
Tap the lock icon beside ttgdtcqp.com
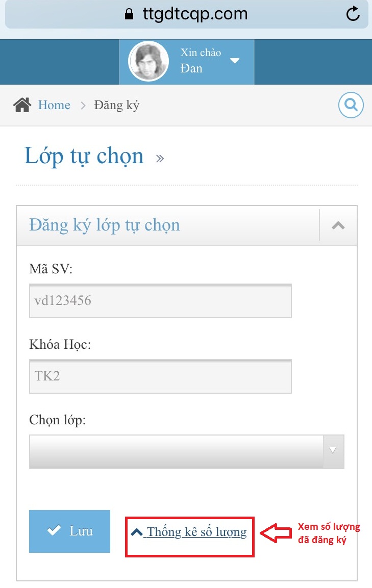[x=129, y=14]
